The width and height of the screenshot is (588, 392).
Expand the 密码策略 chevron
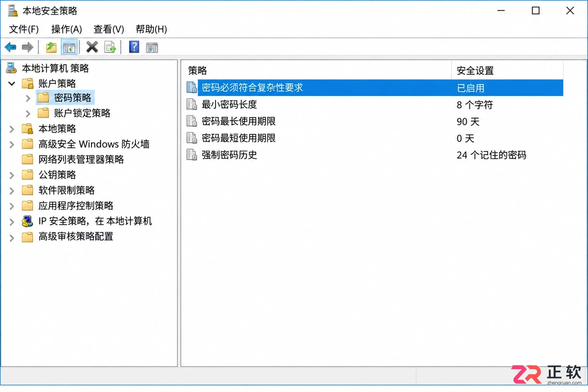pos(28,98)
